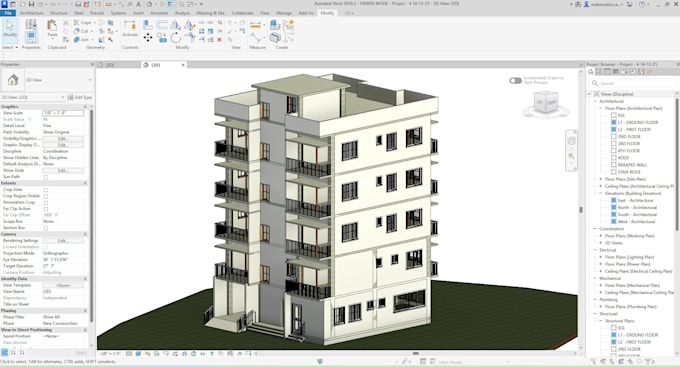Screen dimensions: 680x367
Task: Switch to the Manage ribbon tab
Action: 284,13
